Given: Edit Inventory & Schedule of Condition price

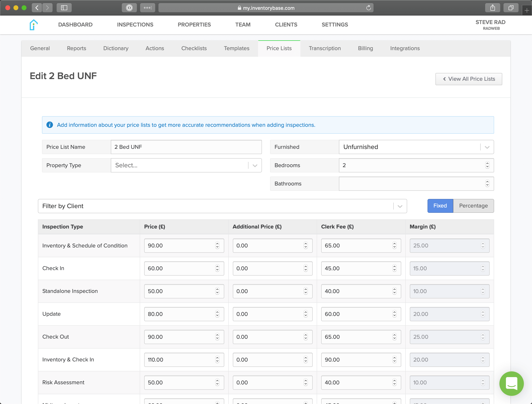Looking at the screenshot, I should coord(184,245).
